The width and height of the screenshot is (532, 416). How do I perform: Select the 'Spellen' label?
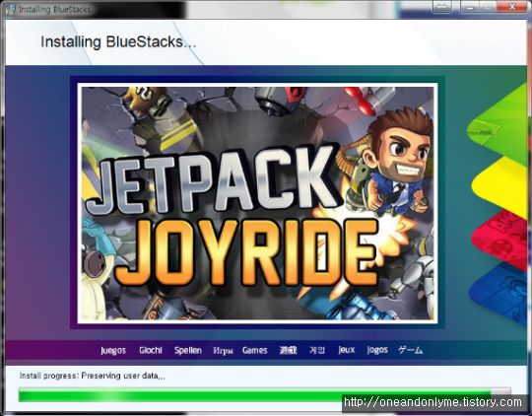187,350
